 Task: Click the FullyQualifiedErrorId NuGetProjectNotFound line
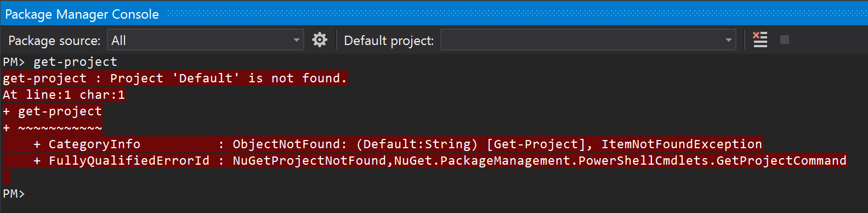pyautogui.click(x=425, y=161)
